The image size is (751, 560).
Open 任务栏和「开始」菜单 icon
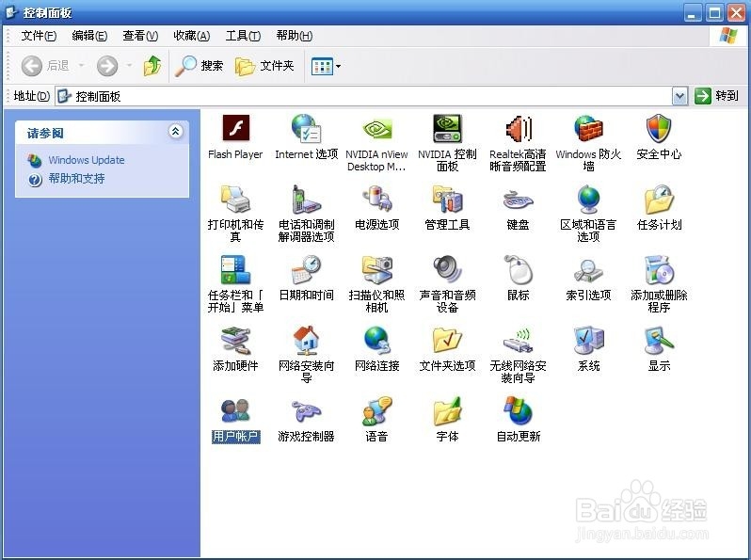coord(235,270)
